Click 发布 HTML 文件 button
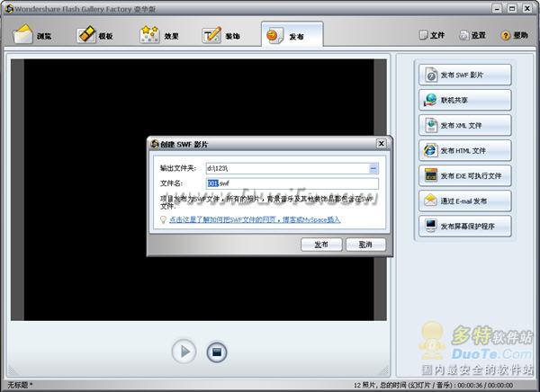 pyautogui.click(x=465, y=150)
